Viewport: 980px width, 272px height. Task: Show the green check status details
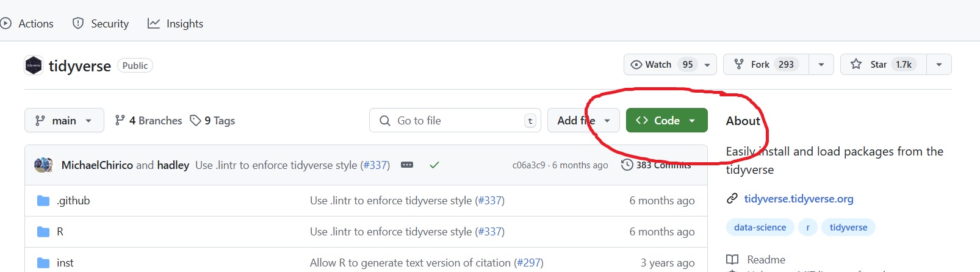click(x=434, y=165)
